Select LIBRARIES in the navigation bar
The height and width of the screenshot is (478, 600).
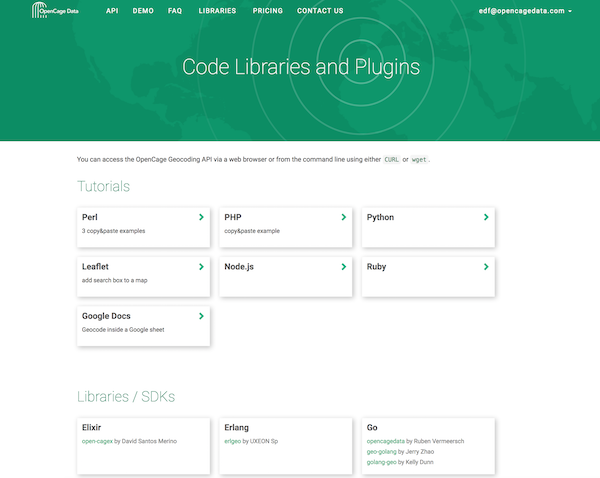pyautogui.click(x=217, y=11)
